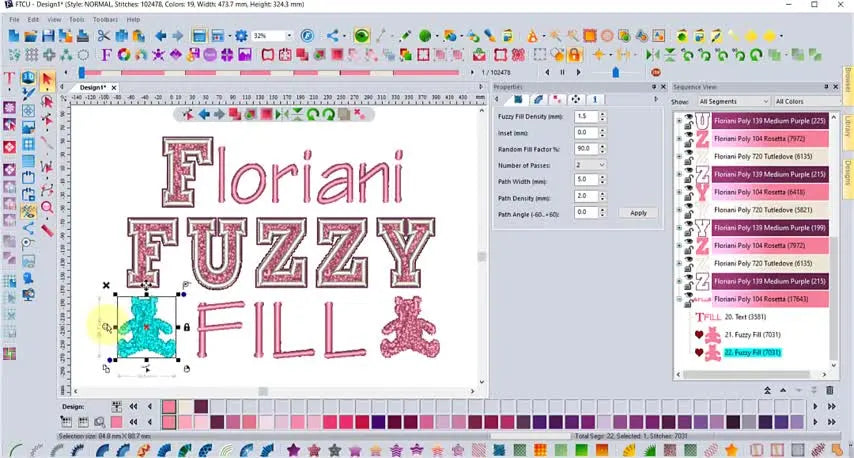
Task: Click the 3D view cube icon
Action: coord(28,78)
